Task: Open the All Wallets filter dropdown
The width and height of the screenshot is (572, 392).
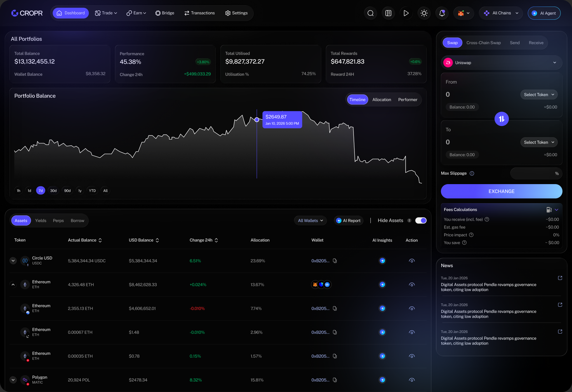Action: pos(310,220)
